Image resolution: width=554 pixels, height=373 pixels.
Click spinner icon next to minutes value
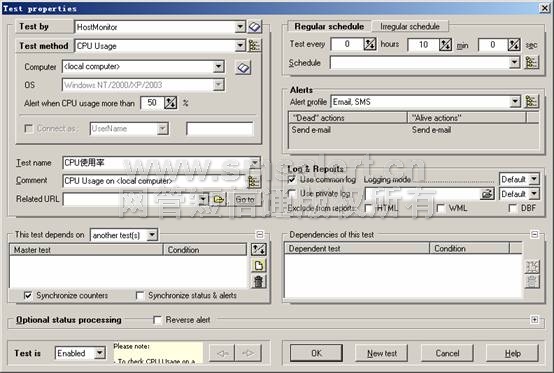(445, 45)
